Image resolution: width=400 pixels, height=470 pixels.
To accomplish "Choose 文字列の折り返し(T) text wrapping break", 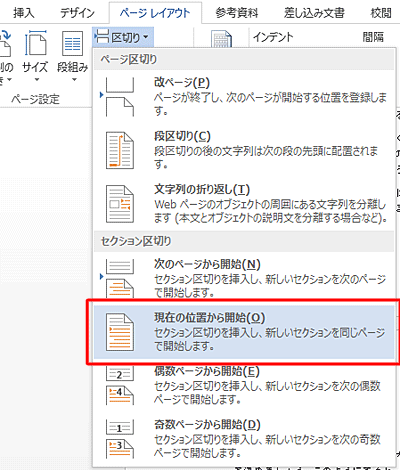I will (244, 204).
